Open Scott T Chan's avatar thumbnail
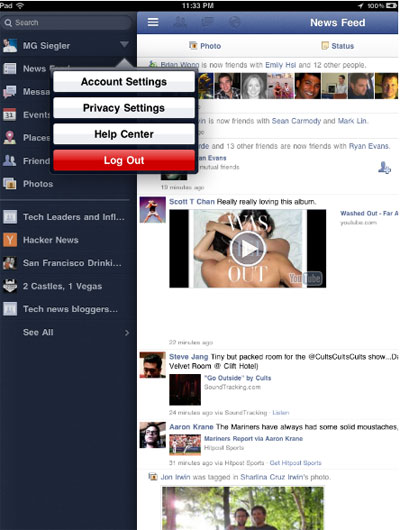This screenshot has width=400, height=530. (x=152, y=210)
